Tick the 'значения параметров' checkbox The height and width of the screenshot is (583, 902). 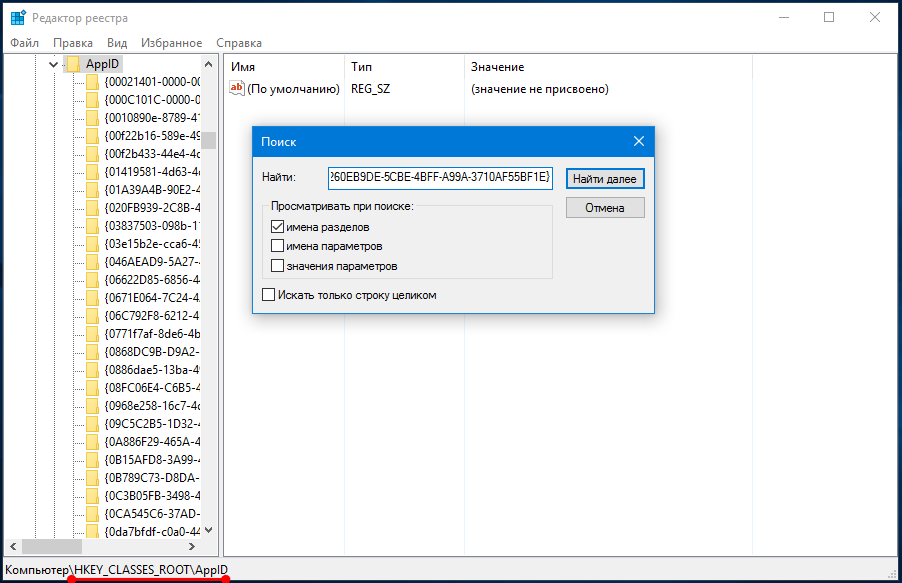pos(278,266)
